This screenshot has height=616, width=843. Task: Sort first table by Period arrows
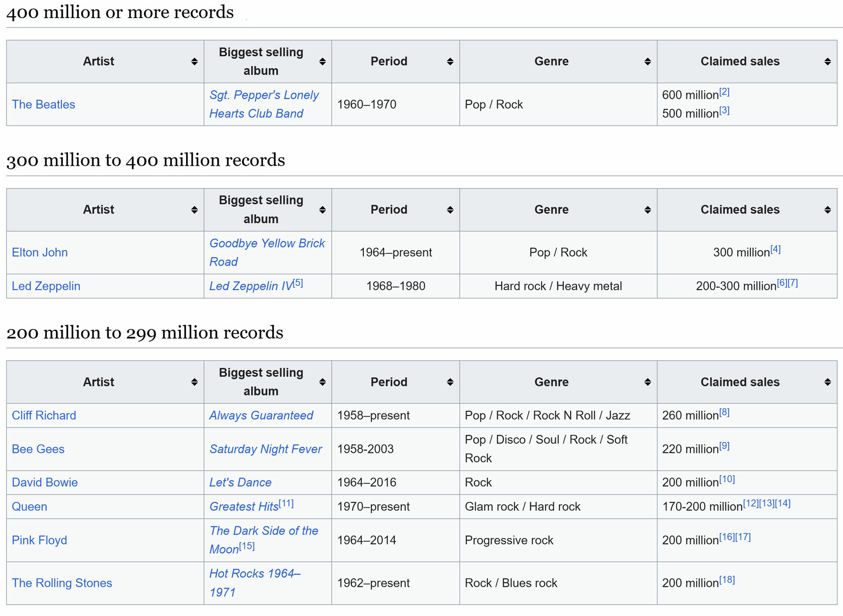point(450,61)
